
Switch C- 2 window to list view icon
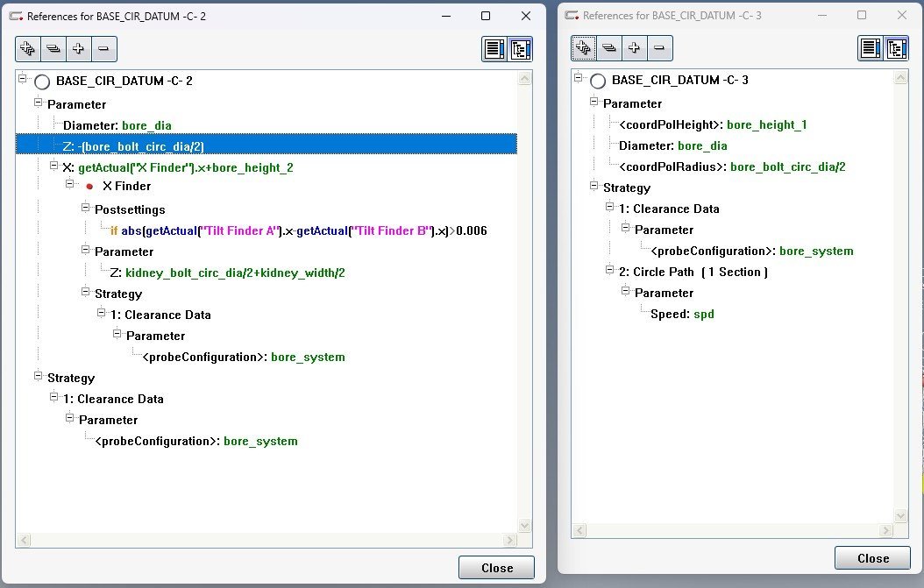pos(494,49)
